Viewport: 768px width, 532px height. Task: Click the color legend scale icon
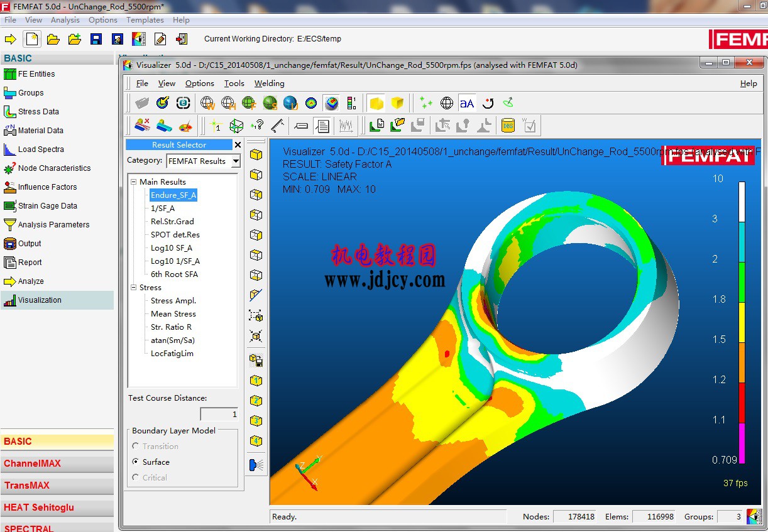(351, 103)
